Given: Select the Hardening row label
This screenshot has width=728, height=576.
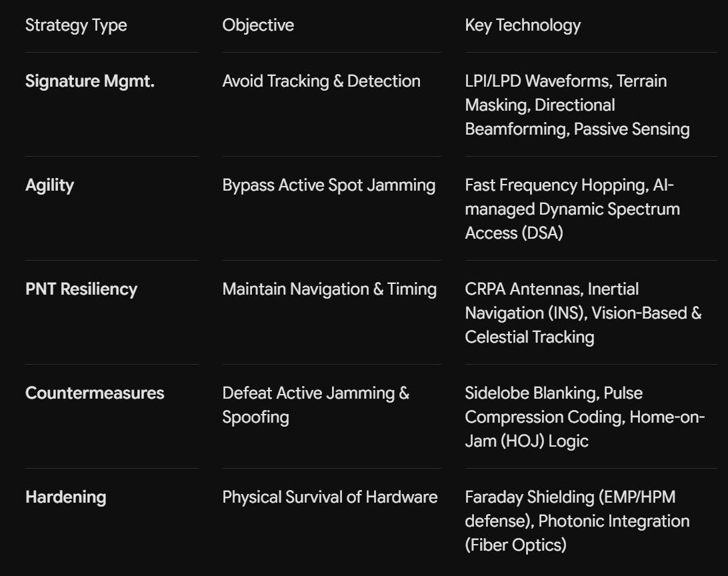Looking at the screenshot, I should pyautogui.click(x=66, y=497).
